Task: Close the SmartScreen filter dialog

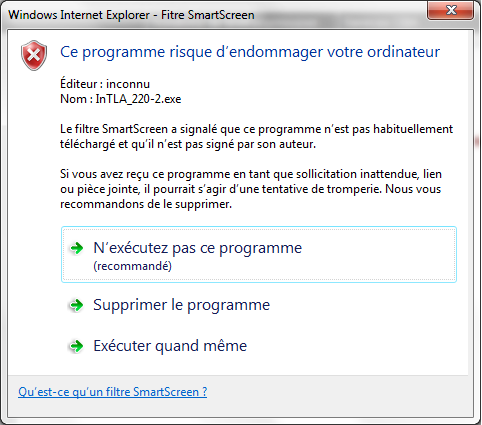Action: 451,10
